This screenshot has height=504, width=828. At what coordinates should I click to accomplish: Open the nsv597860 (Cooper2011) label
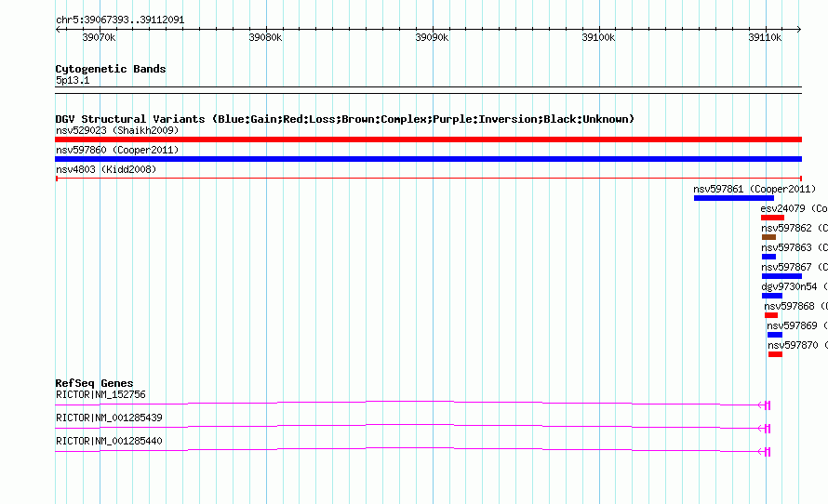click(x=117, y=150)
